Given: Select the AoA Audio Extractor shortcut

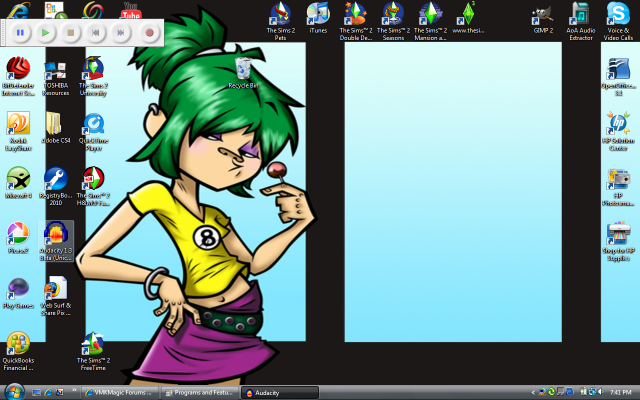Looking at the screenshot, I should click(x=580, y=14).
